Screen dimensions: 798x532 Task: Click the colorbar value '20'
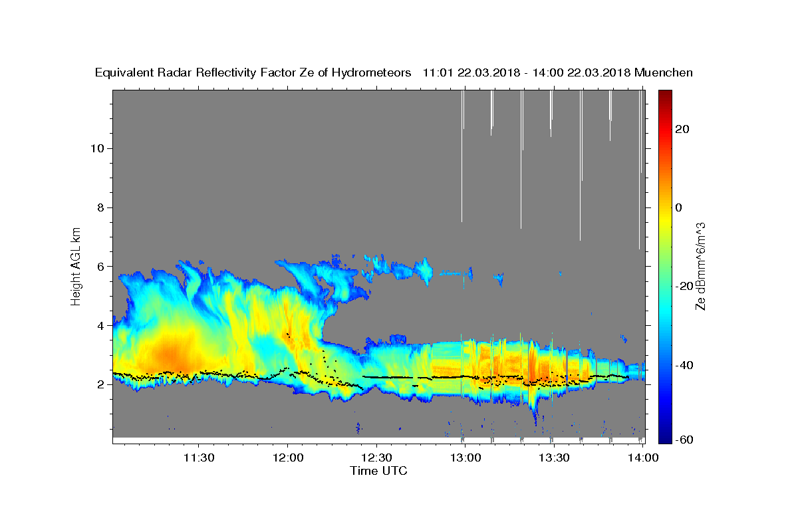pyautogui.click(x=682, y=129)
